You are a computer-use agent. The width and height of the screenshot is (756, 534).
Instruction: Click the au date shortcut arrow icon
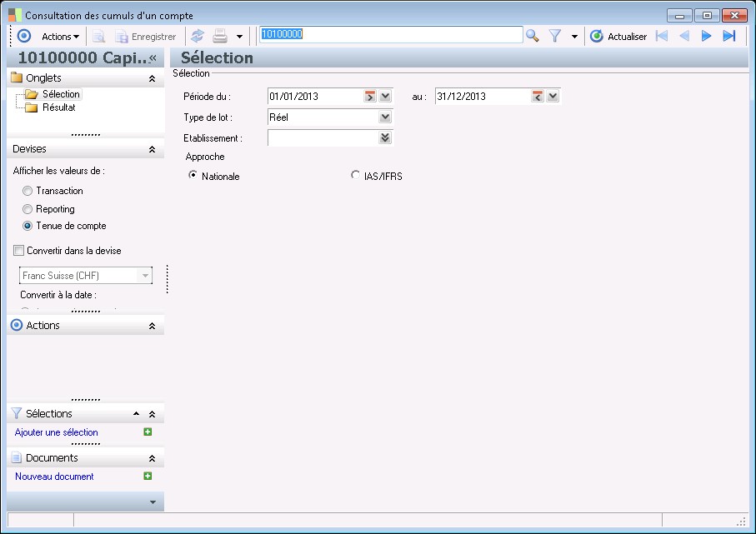point(538,96)
